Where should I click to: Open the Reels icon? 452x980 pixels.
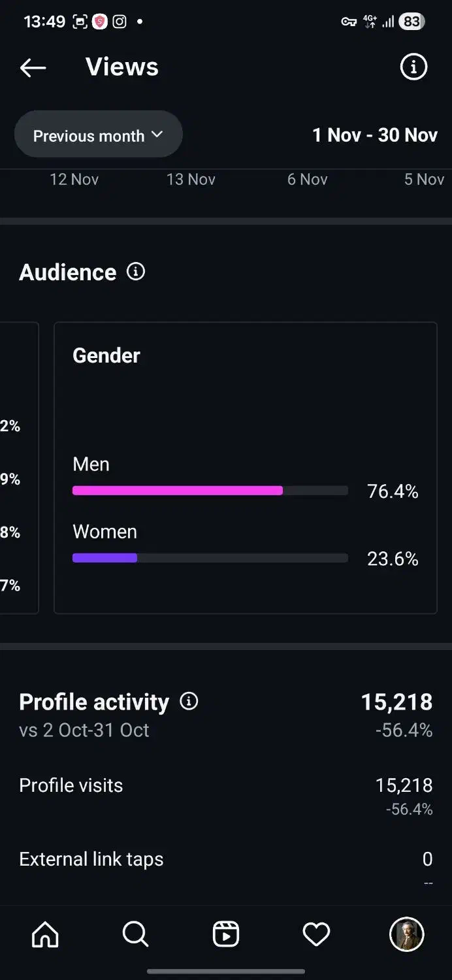click(x=226, y=934)
